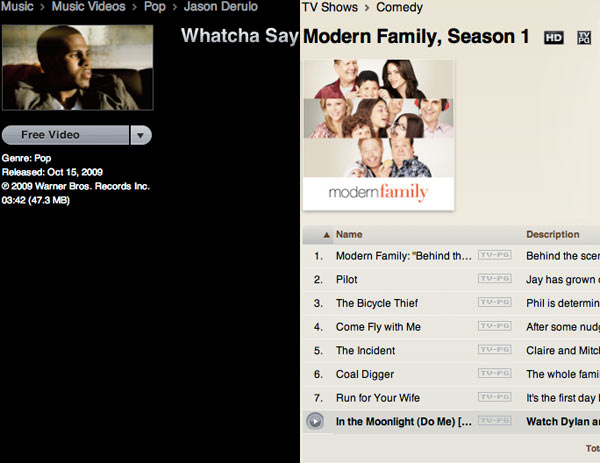This screenshot has height=463, width=600.
Task: Click the TV-PG badge beside Coal Digger
Action: pyautogui.click(x=495, y=373)
